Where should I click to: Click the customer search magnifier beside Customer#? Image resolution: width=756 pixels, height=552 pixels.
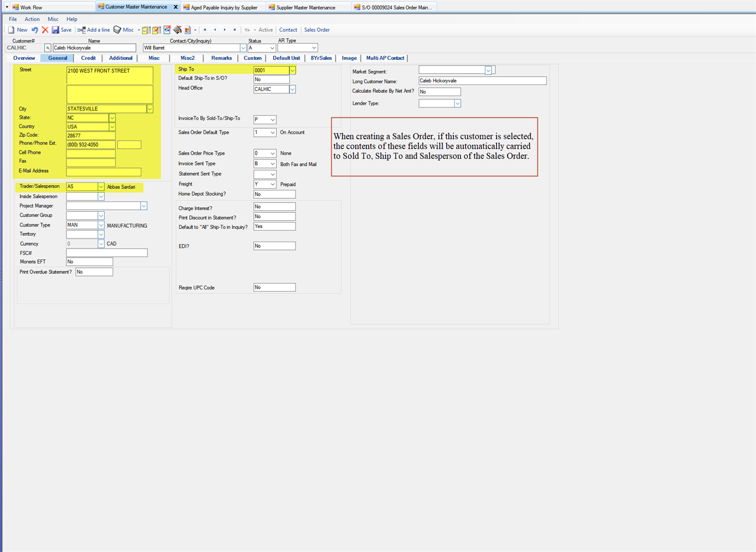[x=47, y=47]
